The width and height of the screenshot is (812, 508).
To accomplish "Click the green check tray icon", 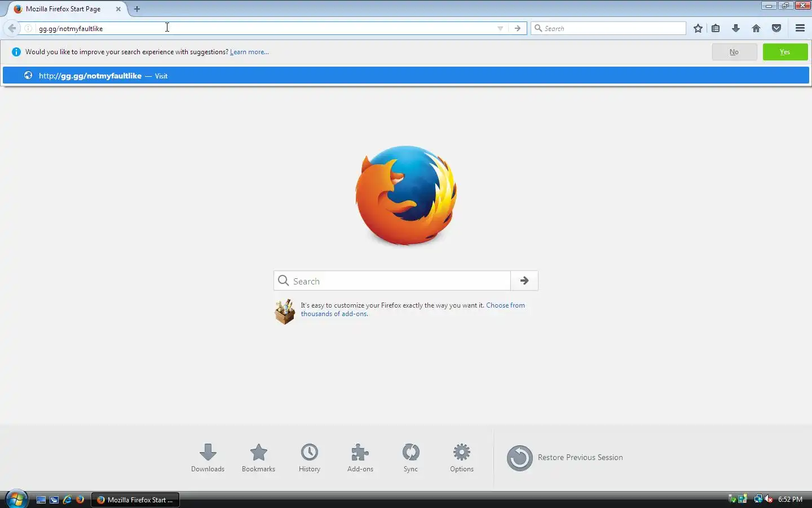I will pyautogui.click(x=732, y=499).
